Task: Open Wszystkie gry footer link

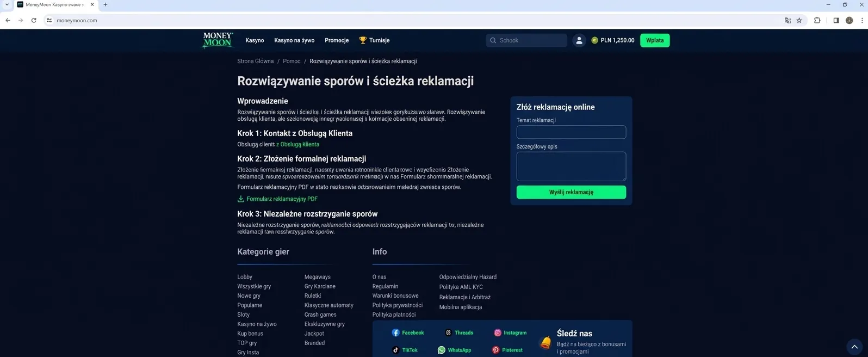Action: (254, 286)
